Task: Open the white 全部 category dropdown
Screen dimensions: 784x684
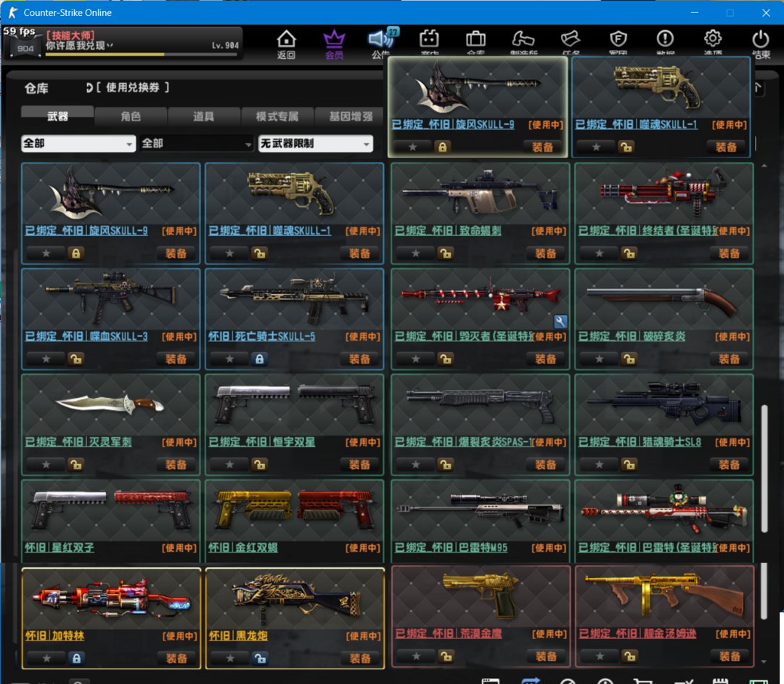Action: [78, 144]
